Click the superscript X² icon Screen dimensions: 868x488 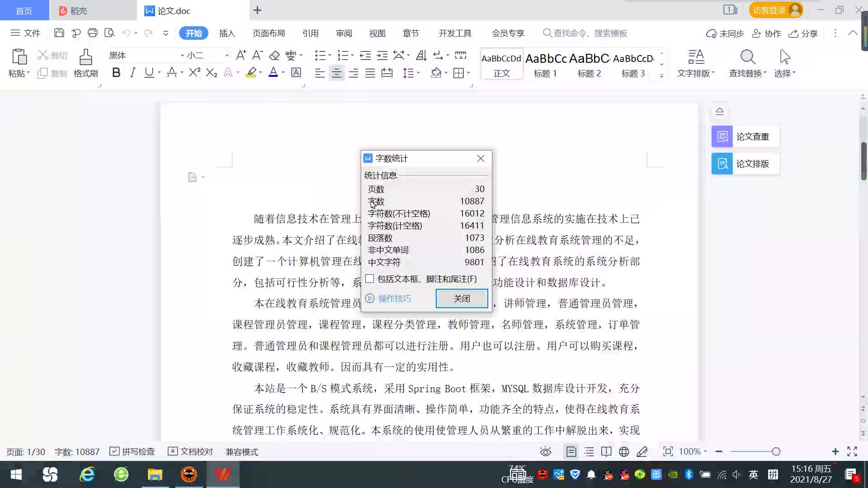click(x=194, y=73)
